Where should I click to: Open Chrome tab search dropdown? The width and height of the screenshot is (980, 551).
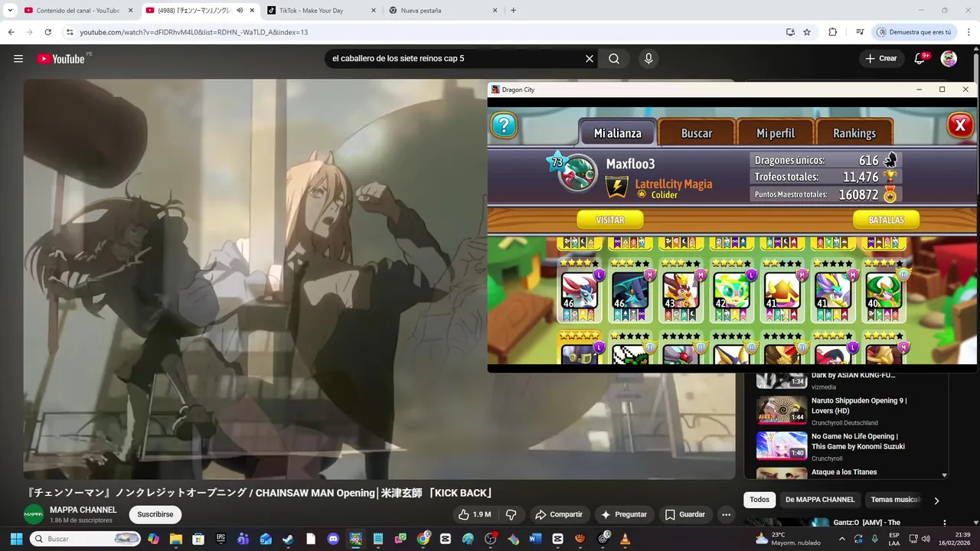point(10,11)
